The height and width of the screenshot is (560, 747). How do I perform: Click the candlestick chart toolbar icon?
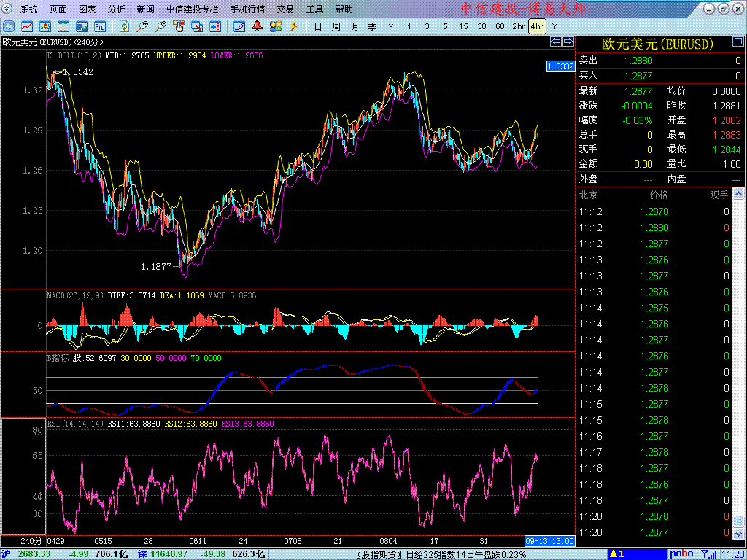coord(45,26)
